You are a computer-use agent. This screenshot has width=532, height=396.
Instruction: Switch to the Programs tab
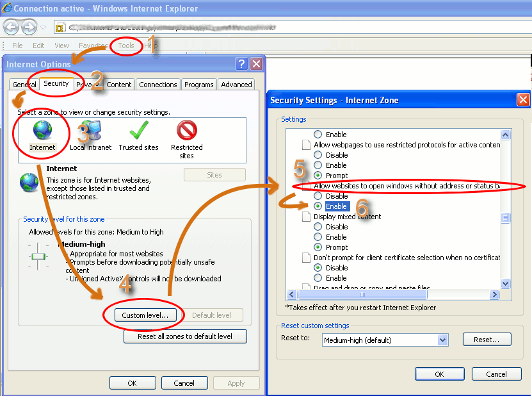199,85
